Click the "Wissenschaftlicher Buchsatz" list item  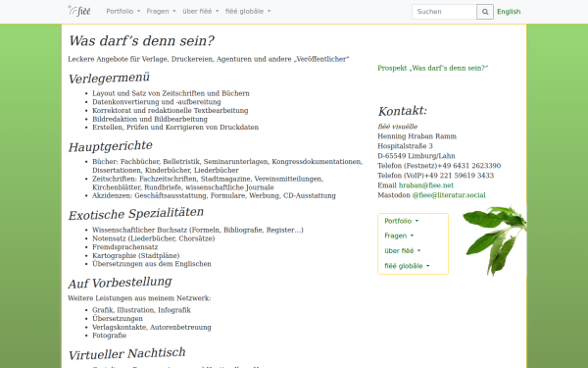[x=198, y=230]
